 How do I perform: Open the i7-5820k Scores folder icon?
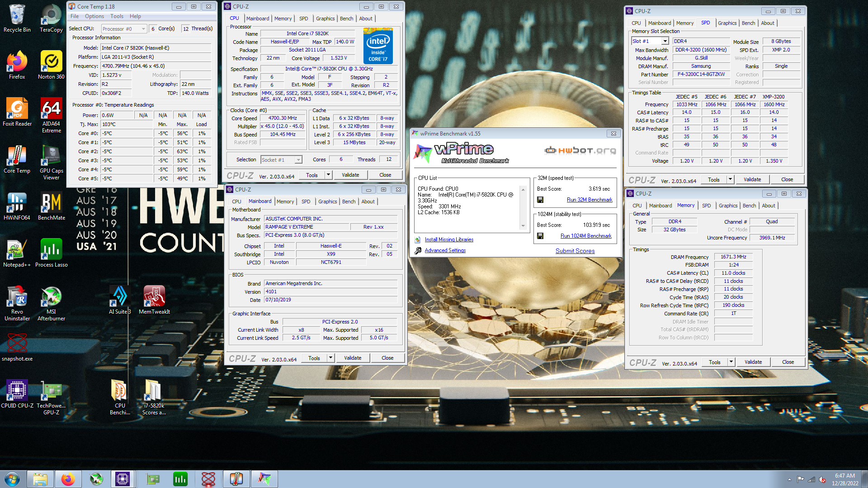click(x=154, y=397)
